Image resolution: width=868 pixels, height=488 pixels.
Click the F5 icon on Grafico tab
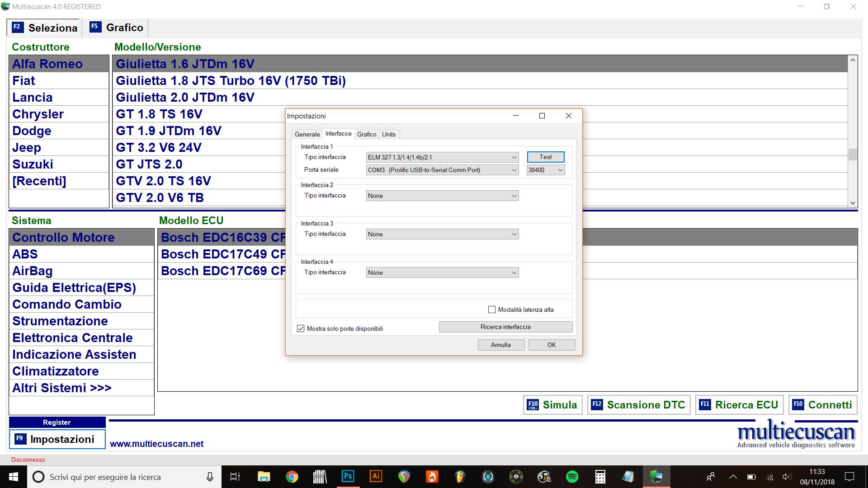point(95,27)
